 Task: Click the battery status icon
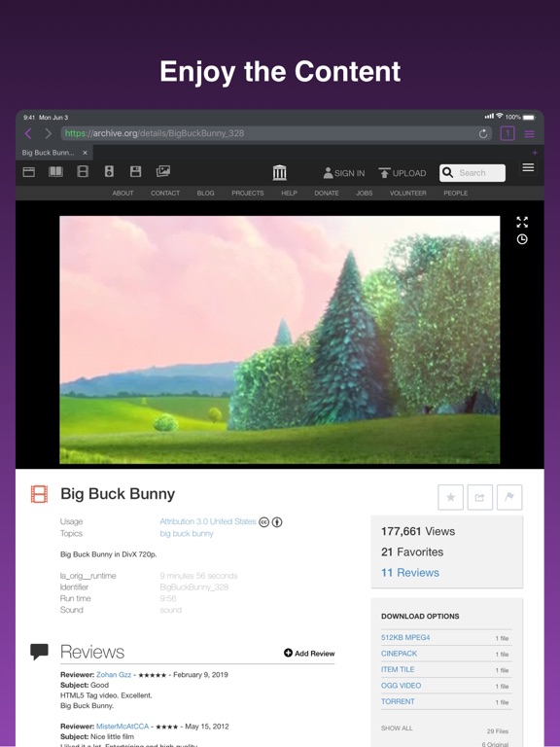pyautogui.click(x=529, y=117)
